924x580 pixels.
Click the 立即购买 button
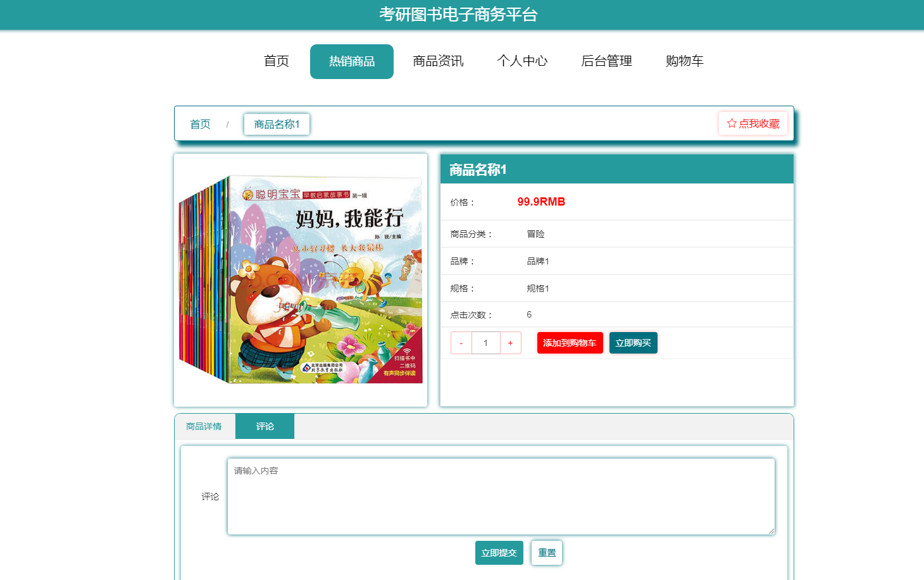coord(633,343)
